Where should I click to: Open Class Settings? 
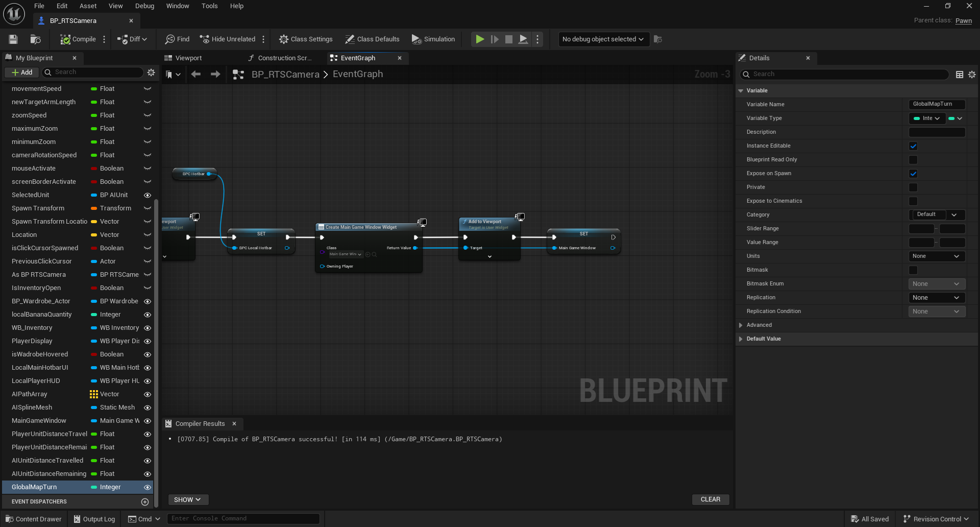(x=306, y=39)
